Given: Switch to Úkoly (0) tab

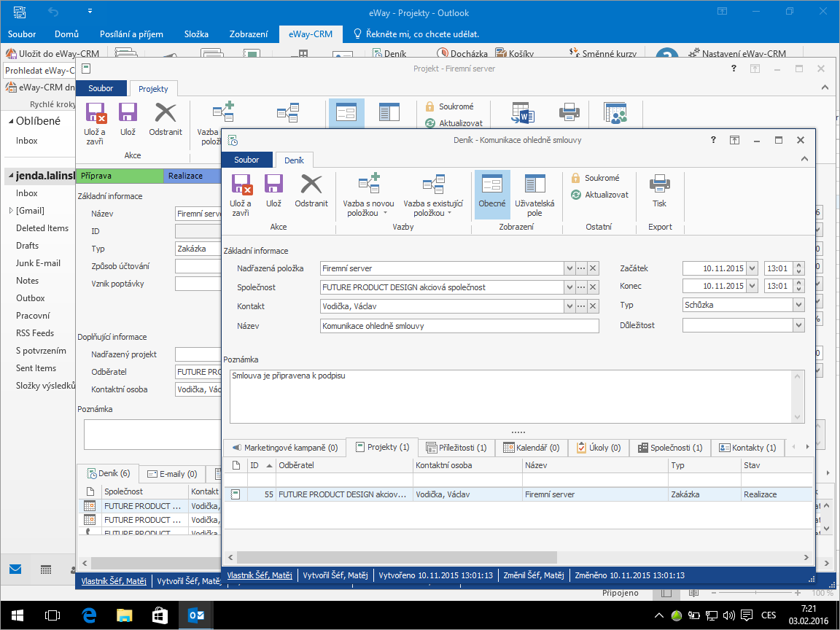Looking at the screenshot, I should (x=599, y=447).
